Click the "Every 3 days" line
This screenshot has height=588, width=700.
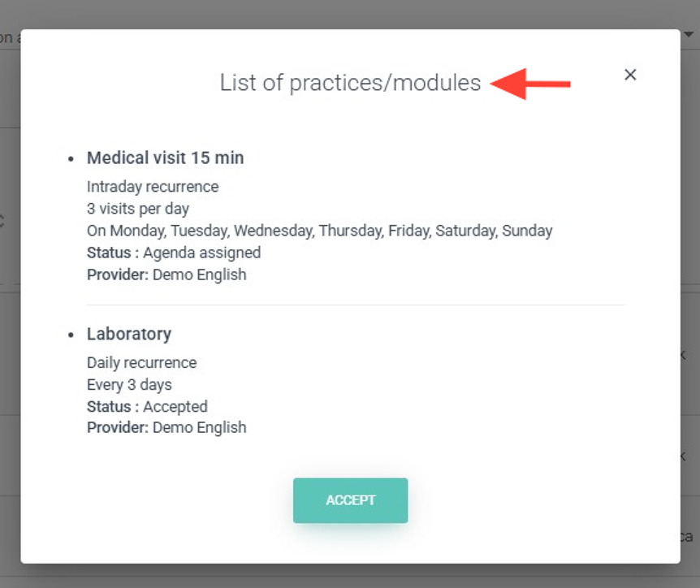pos(129,384)
